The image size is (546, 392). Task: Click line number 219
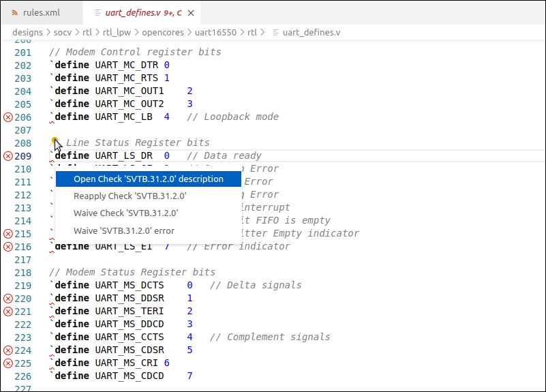click(x=23, y=286)
